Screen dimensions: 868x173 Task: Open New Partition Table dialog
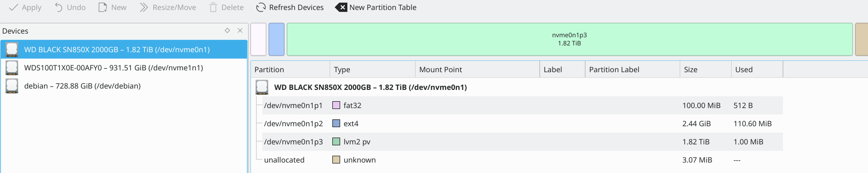pos(376,7)
